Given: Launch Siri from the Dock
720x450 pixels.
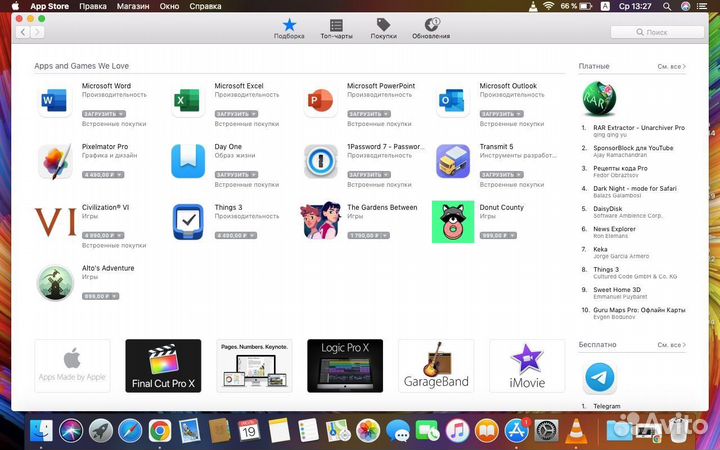Looking at the screenshot, I should [x=71, y=432].
